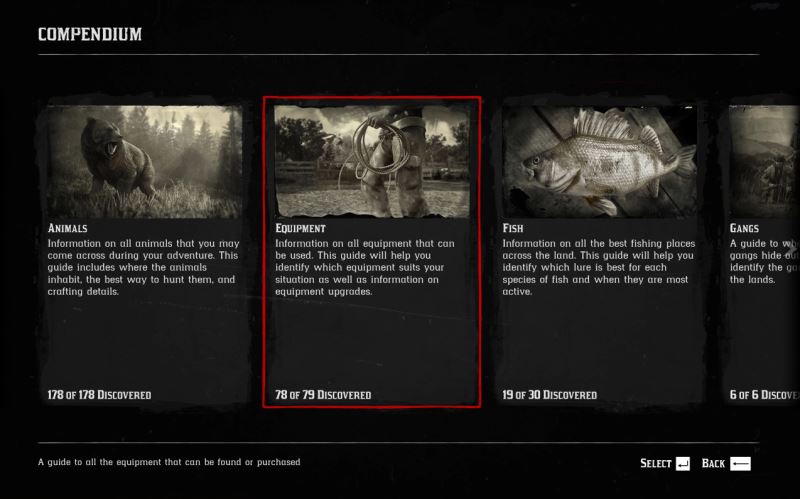Open the Animals bear photo card
The image size is (800, 499).
[x=144, y=162]
